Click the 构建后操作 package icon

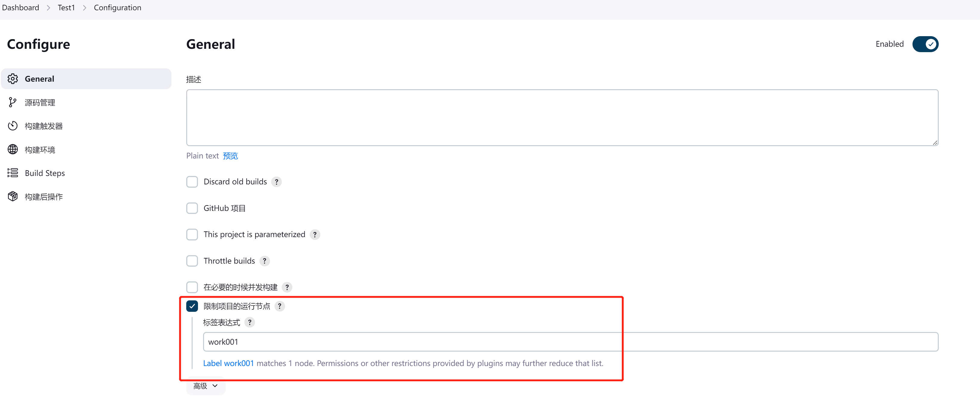[13, 197]
